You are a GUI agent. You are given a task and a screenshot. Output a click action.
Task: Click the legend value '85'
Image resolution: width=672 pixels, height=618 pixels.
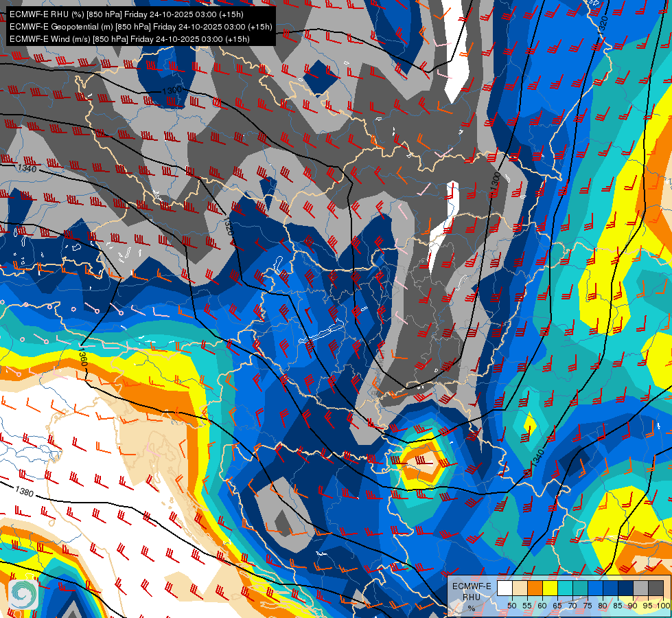click(x=618, y=606)
